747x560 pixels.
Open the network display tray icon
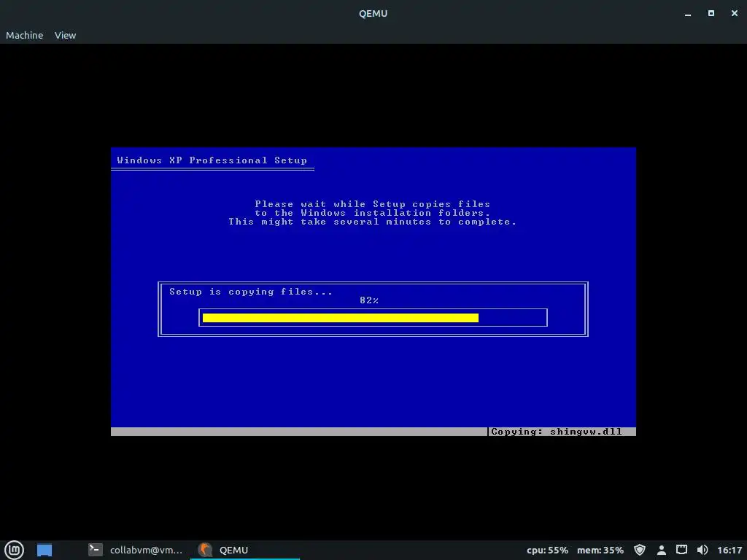tap(682, 550)
